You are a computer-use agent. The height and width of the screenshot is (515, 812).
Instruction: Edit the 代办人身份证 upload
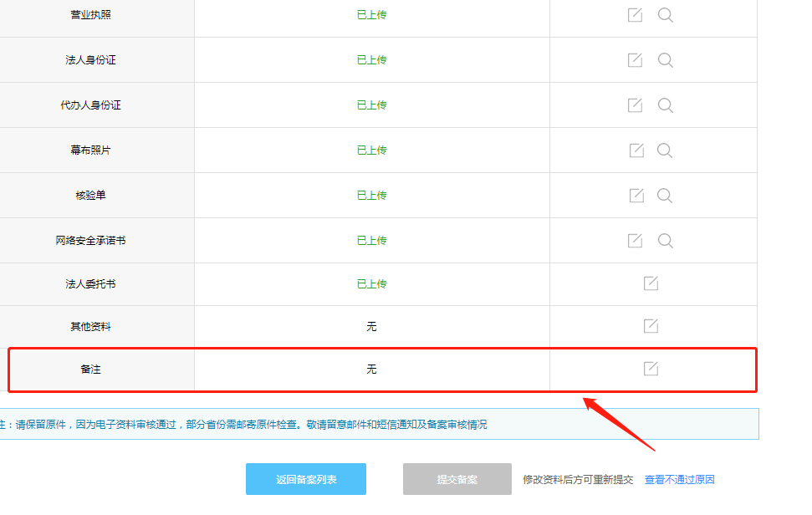click(x=635, y=105)
